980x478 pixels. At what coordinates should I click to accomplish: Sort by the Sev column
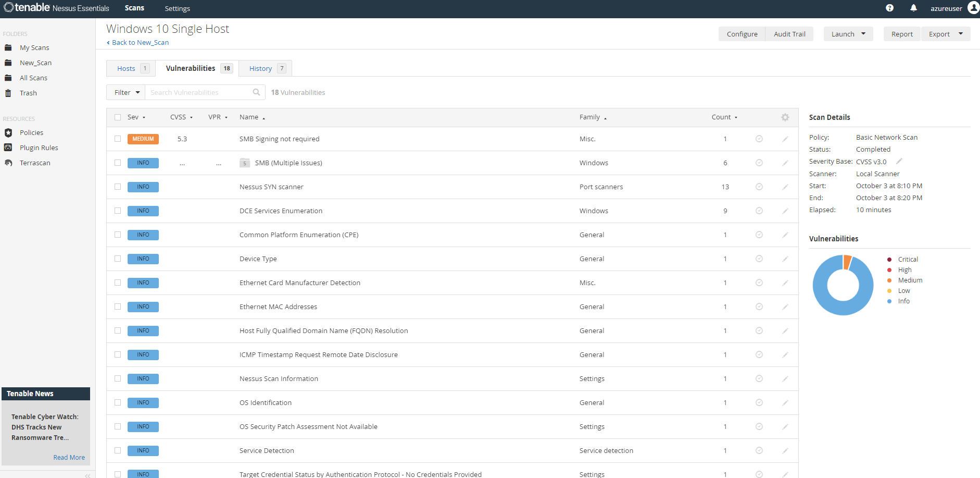136,117
